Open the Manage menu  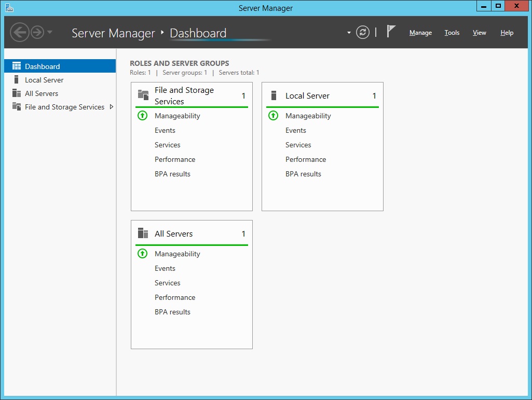pos(420,33)
